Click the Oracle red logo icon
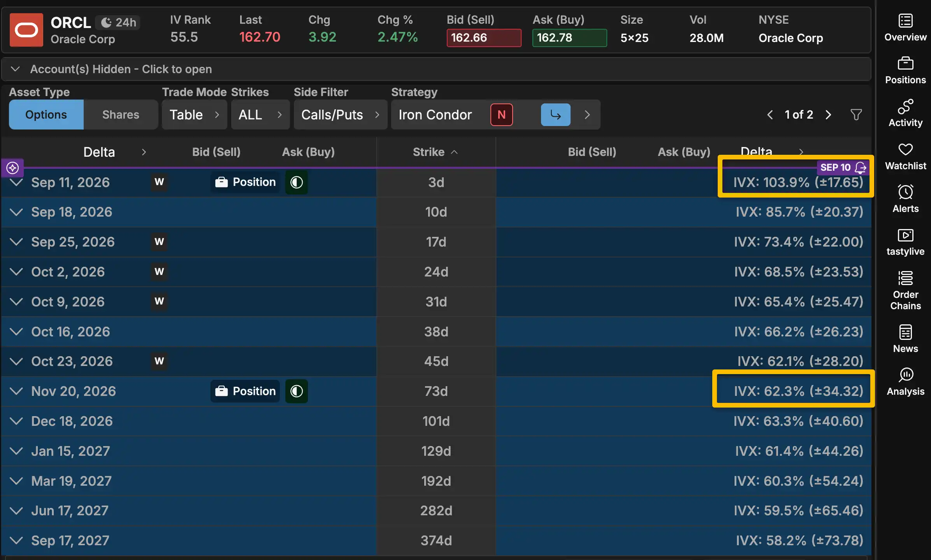The height and width of the screenshot is (560, 931). tap(26, 30)
